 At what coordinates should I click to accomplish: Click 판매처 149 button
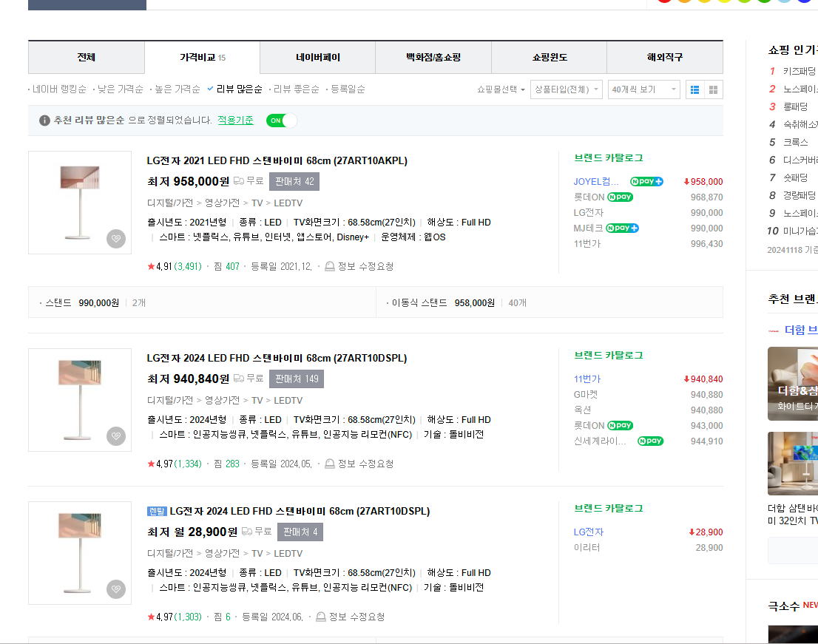click(297, 379)
